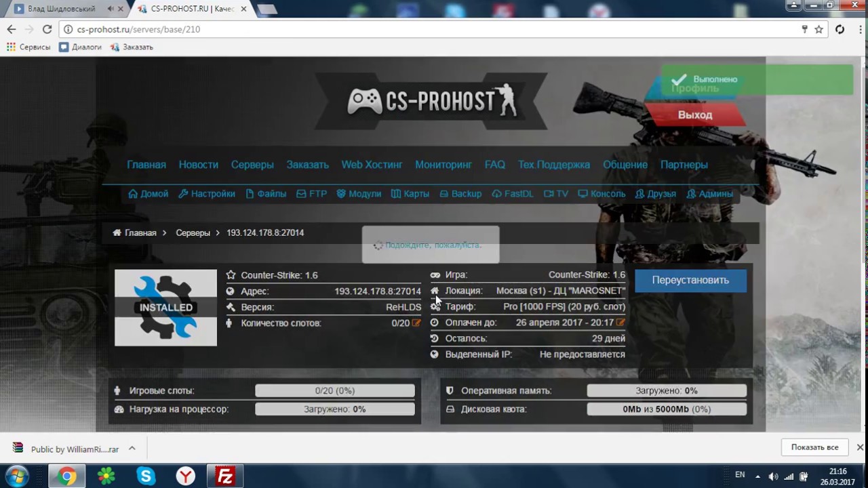This screenshot has height=488, width=868.
Task: Open Главная in main navigation
Action: 146,165
